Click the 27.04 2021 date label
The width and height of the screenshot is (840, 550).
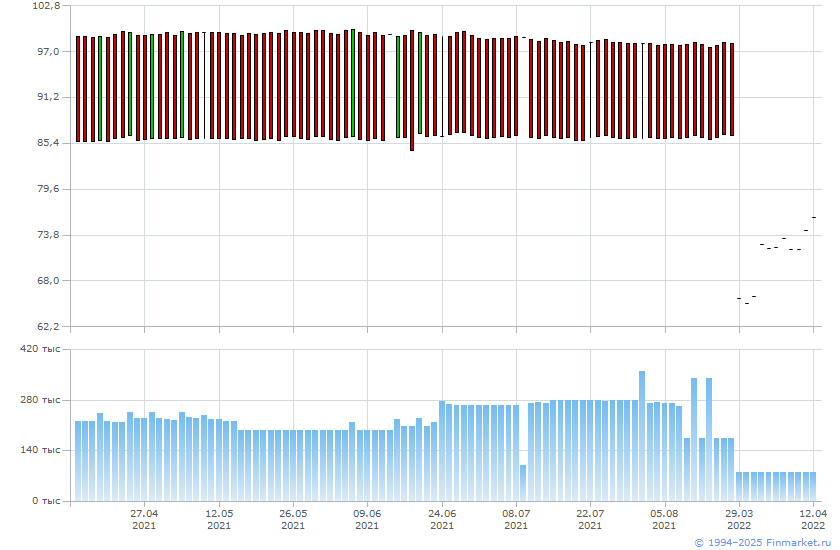[x=144, y=517]
